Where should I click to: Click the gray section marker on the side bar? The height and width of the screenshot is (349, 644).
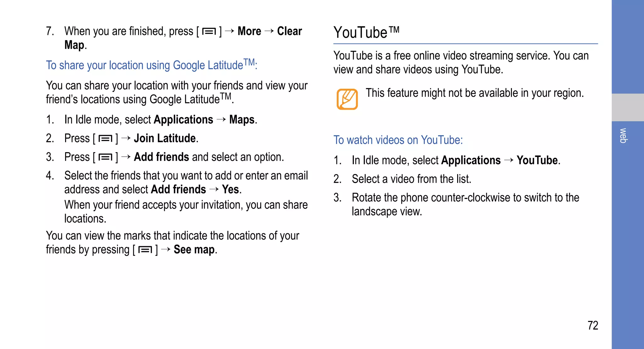point(628,107)
